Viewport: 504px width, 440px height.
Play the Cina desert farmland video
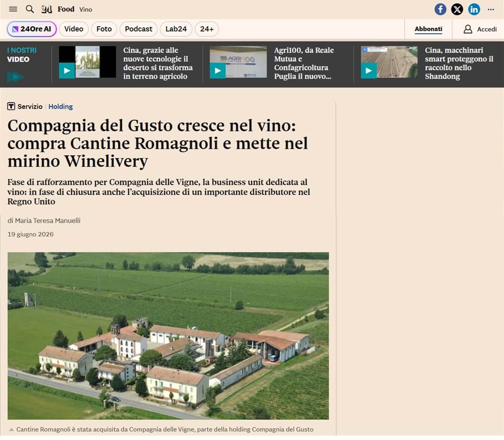coord(67,71)
